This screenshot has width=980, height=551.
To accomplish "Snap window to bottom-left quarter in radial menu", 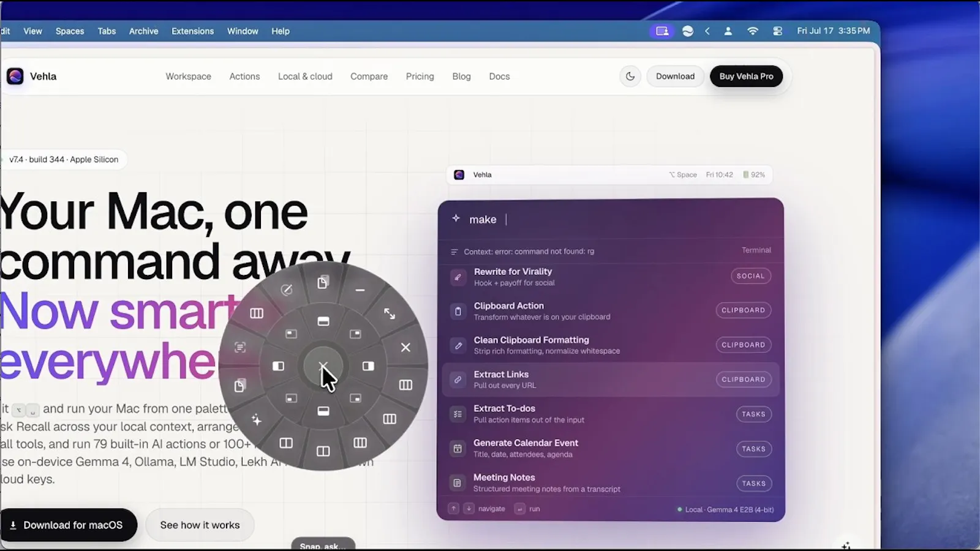I will pyautogui.click(x=291, y=398).
